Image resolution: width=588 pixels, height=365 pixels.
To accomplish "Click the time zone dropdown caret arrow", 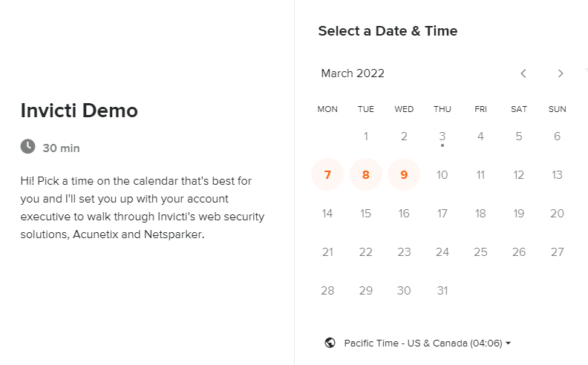I will tap(508, 343).
